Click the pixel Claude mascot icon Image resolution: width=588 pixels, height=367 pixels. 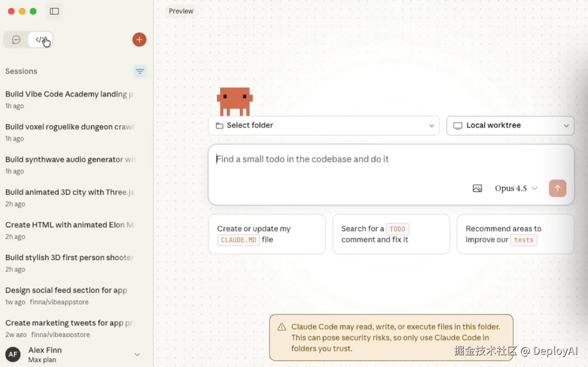click(235, 102)
